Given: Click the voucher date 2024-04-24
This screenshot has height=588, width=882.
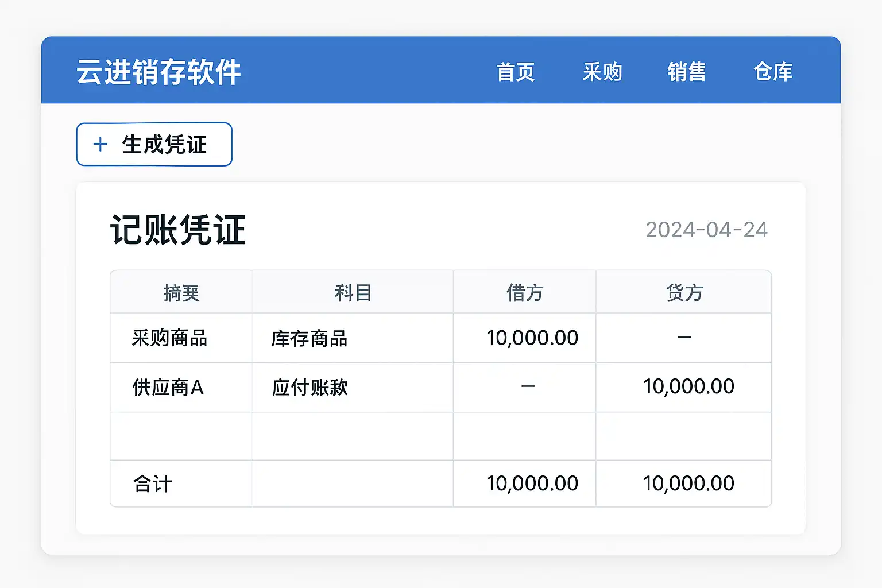Looking at the screenshot, I should coord(706,230).
